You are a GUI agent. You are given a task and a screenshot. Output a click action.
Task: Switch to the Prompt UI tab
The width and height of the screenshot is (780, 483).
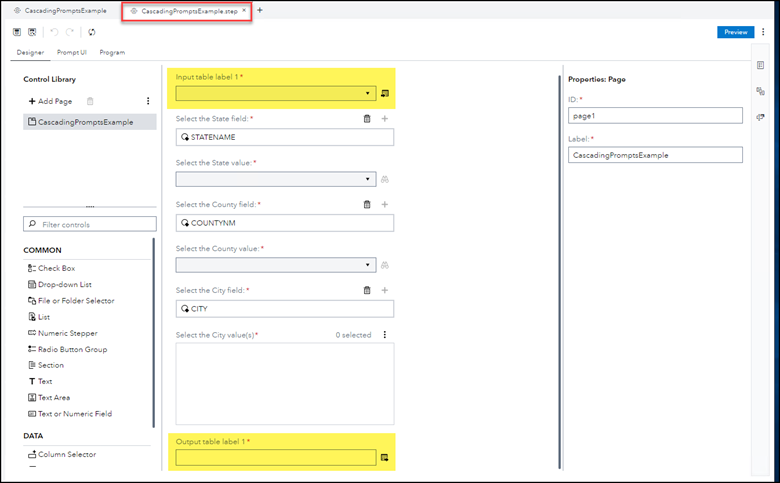coord(72,52)
